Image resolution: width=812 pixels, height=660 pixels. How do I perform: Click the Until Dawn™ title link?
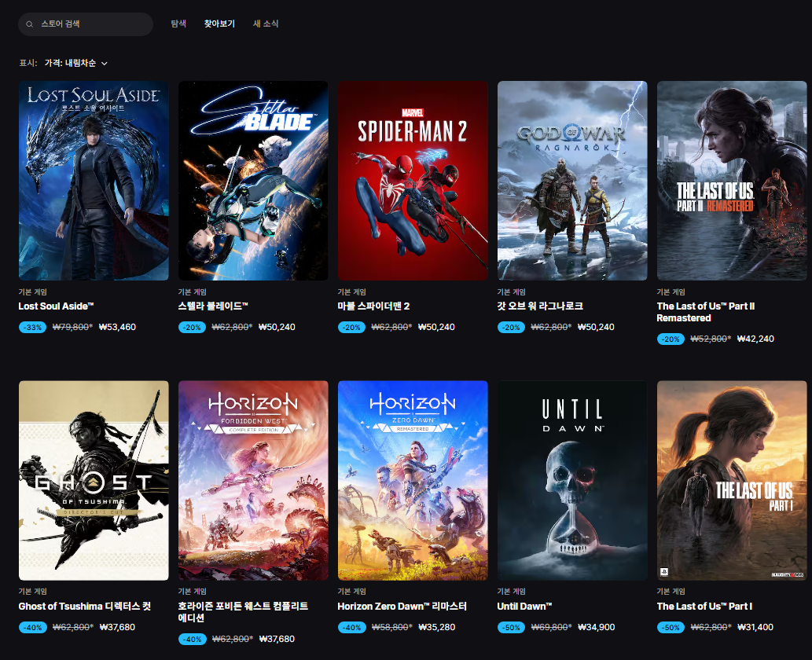[x=524, y=607]
